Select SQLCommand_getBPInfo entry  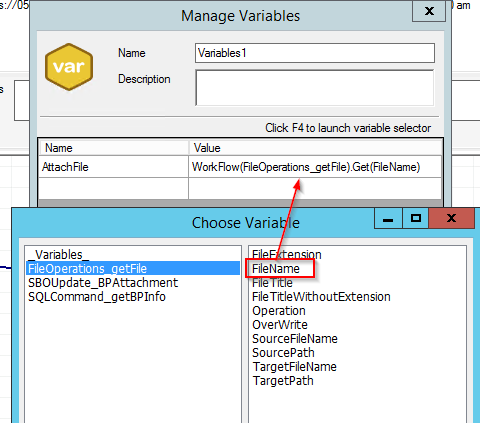click(97, 297)
